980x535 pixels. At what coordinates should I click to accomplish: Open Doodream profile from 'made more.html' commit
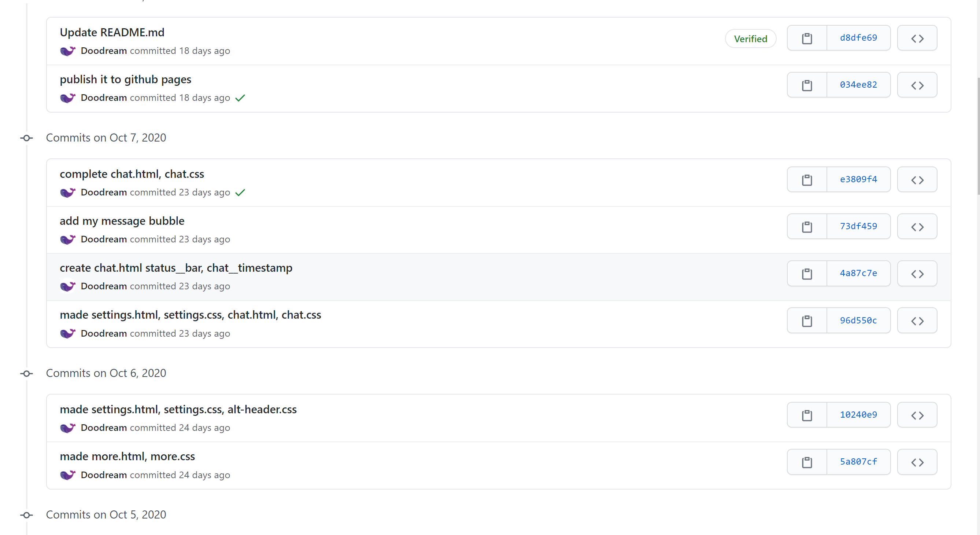[103, 475]
